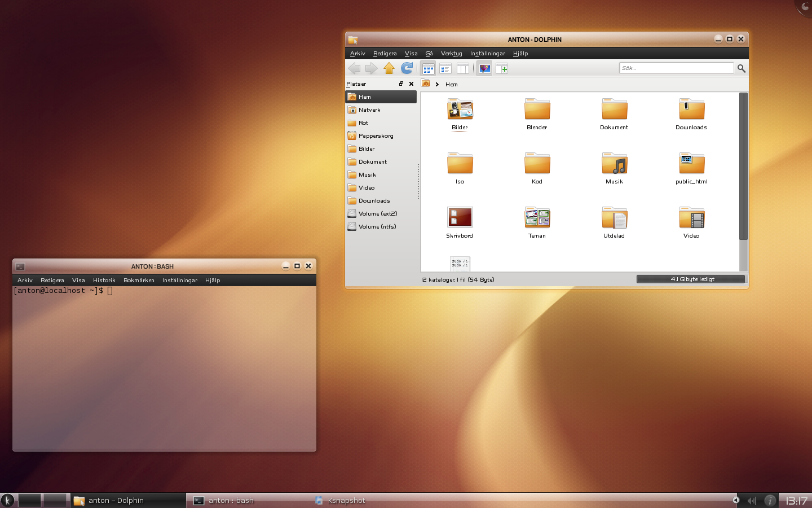Go forward using Dolphin's forward arrow
The image size is (812, 508).
371,68
